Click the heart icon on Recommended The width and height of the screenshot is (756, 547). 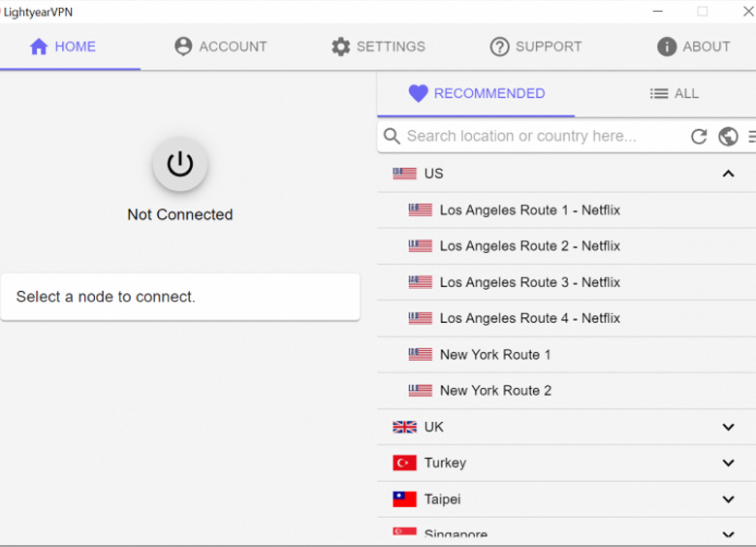click(x=418, y=93)
